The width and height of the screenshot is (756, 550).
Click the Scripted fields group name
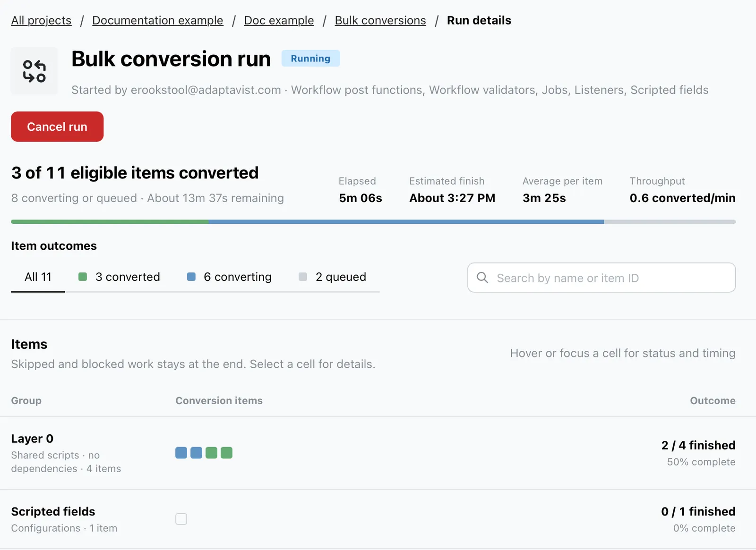click(53, 511)
